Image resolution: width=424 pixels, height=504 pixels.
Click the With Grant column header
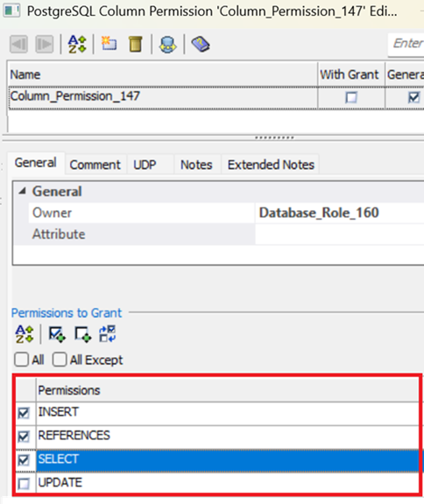click(351, 74)
